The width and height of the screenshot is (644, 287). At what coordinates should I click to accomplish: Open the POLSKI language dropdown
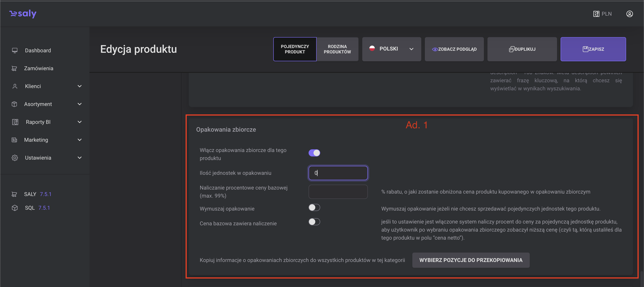click(x=391, y=49)
